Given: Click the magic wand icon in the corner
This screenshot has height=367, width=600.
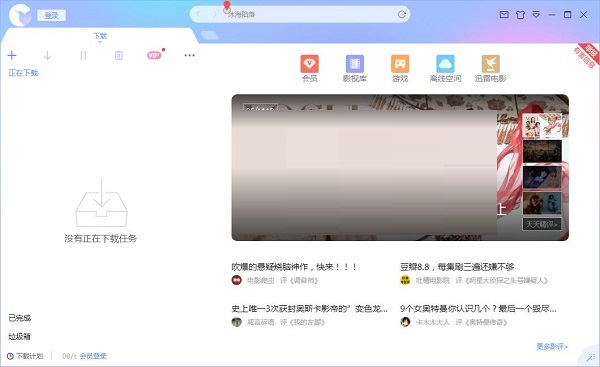Looking at the screenshot, I should tap(591, 357).
